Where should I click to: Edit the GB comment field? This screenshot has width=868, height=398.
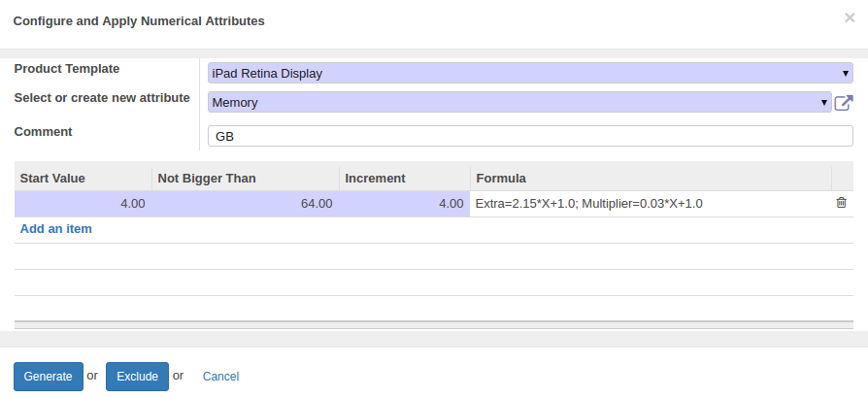(530, 136)
